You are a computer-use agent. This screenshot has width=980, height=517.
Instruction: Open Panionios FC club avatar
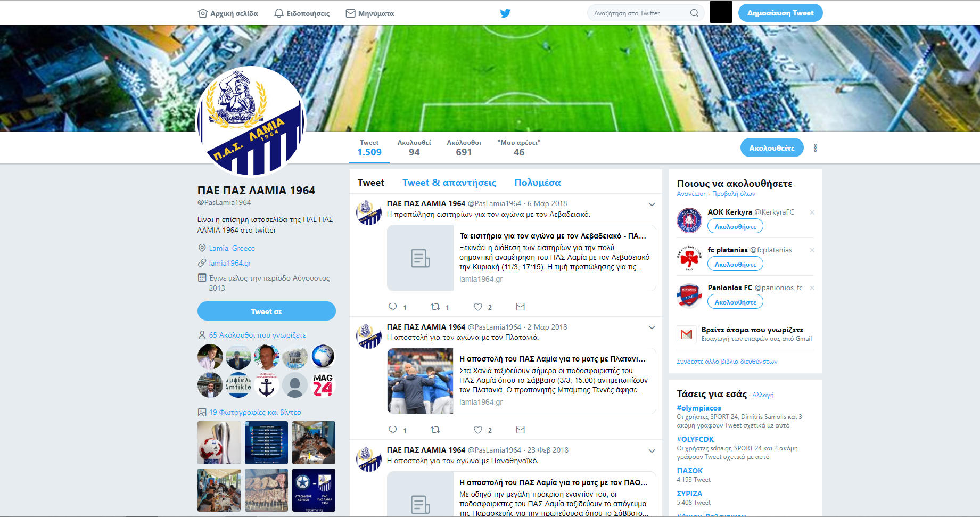click(689, 296)
